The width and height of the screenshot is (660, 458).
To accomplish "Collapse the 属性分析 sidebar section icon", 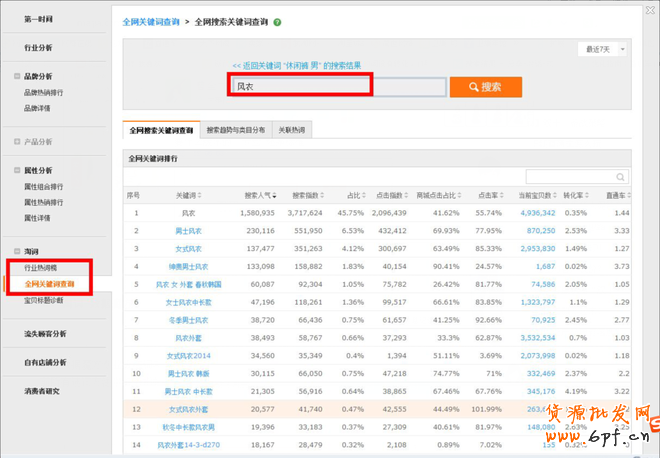I will 17,170.
